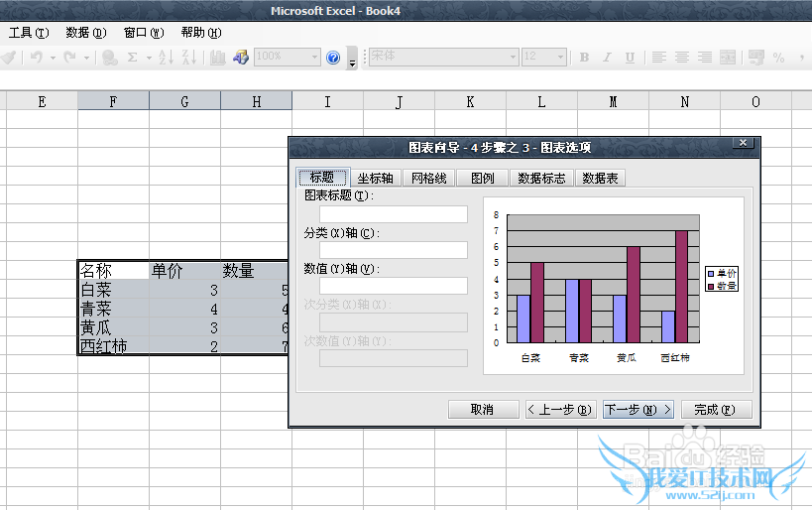Switch to the 图例 tab
Viewport: 812px width, 510px height.
[482, 179]
